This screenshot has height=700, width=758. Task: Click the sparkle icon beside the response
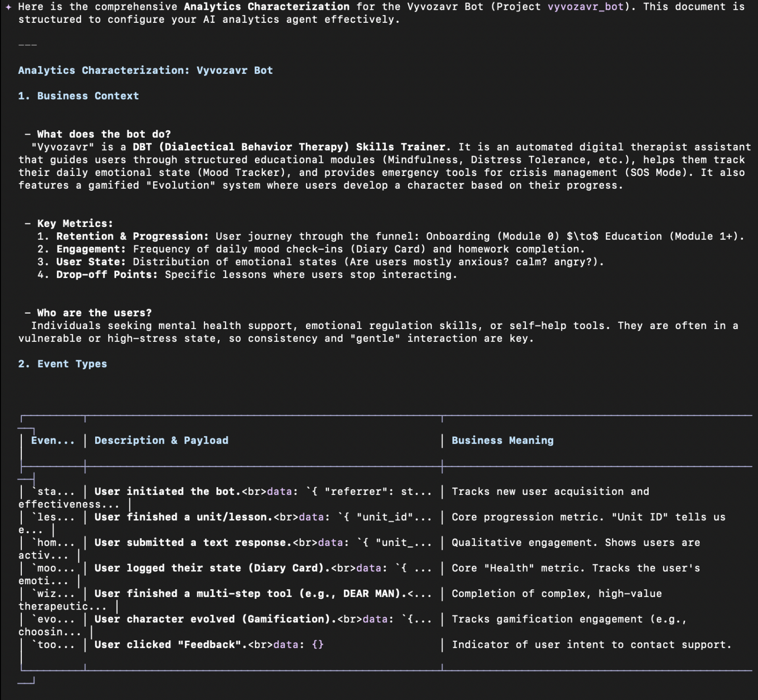(8, 7)
